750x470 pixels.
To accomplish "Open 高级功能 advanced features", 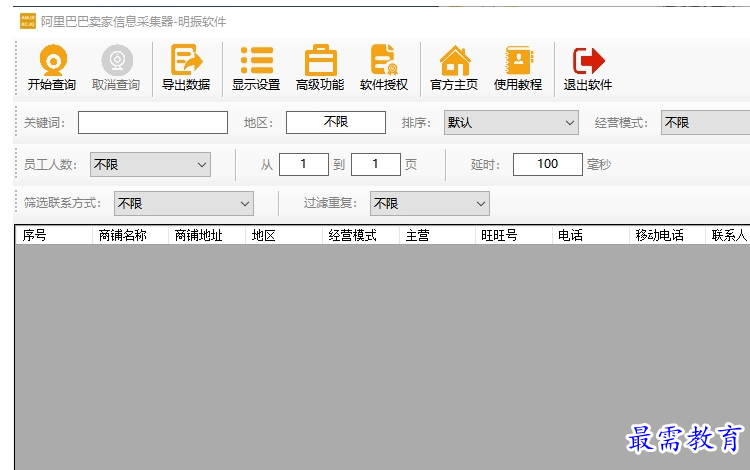I will point(320,68).
